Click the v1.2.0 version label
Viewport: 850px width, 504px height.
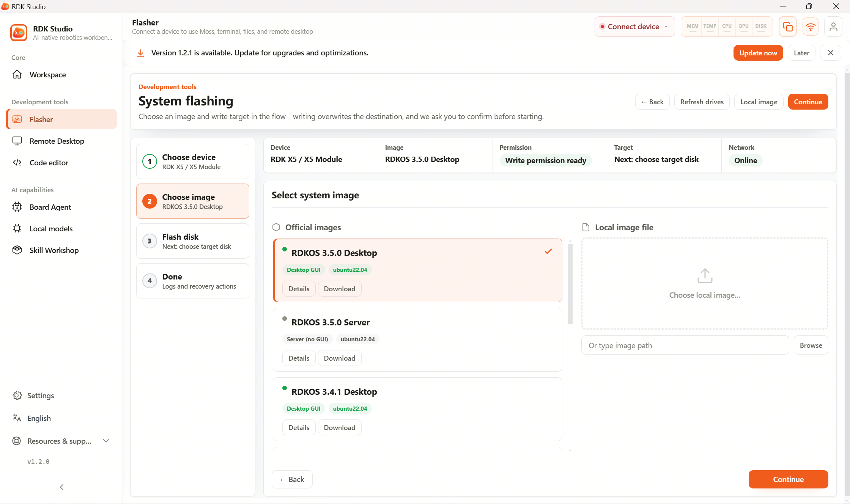(38, 462)
